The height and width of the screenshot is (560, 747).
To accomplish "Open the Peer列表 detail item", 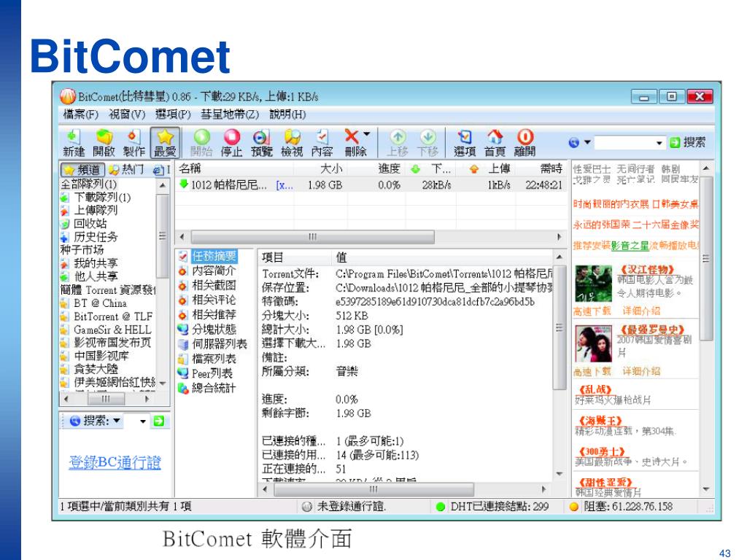I will (212, 374).
